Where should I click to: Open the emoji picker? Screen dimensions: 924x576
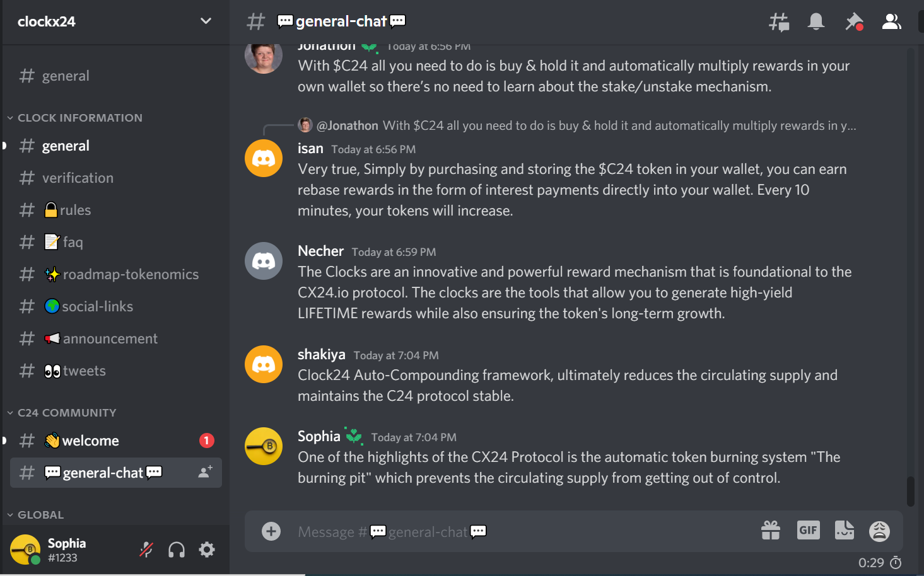point(879,531)
